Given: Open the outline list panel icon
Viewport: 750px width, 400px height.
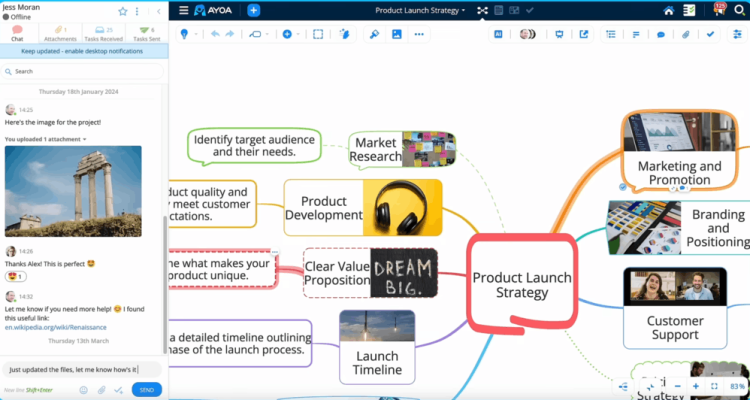Looking at the screenshot, I should coord(611,34).
